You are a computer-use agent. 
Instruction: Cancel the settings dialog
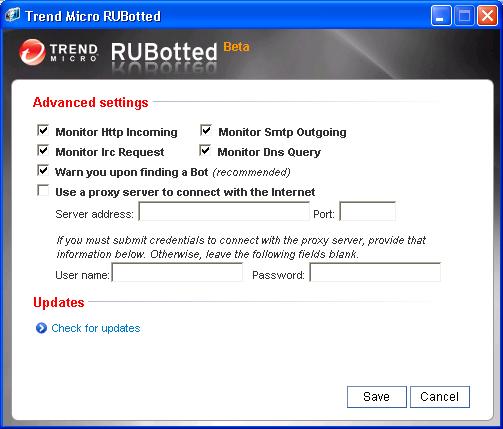pyautogui.click(x=440, y=397)
